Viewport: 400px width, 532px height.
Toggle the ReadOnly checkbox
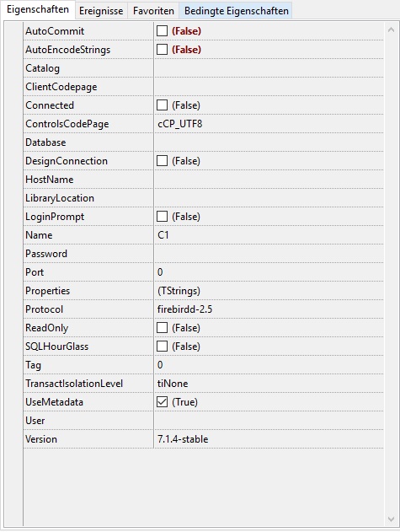pos(162,328)
